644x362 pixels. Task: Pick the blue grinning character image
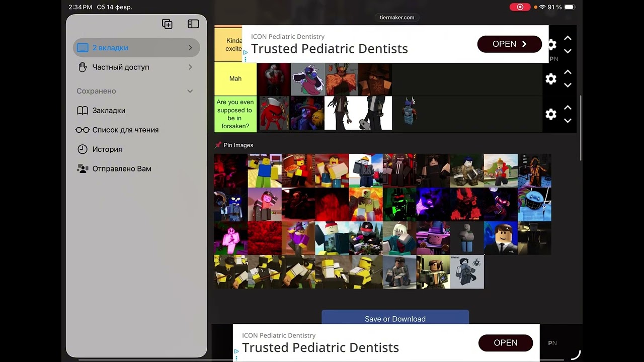[534, 204]
